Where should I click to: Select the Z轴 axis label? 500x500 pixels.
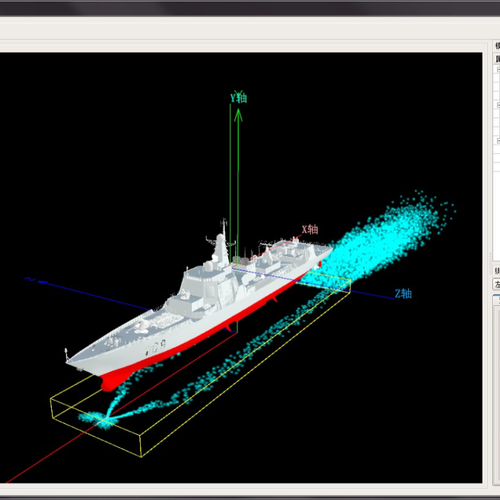(403, 294)
